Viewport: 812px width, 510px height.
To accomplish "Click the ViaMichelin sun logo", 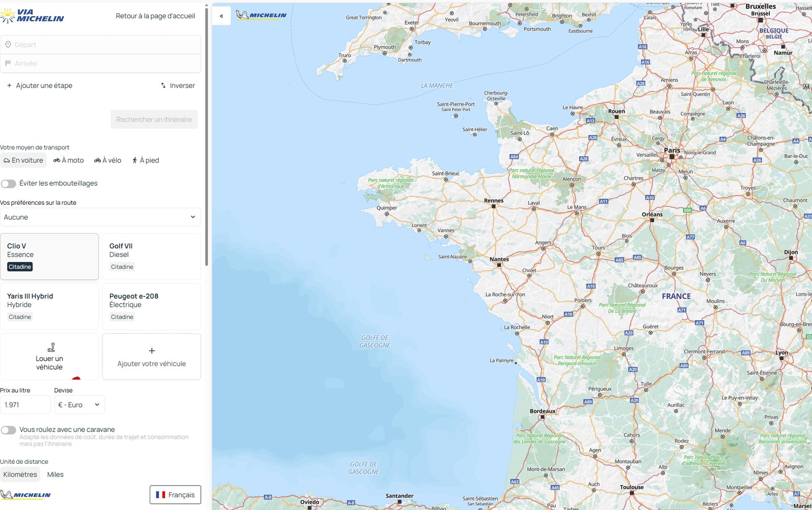I will 8,14.
